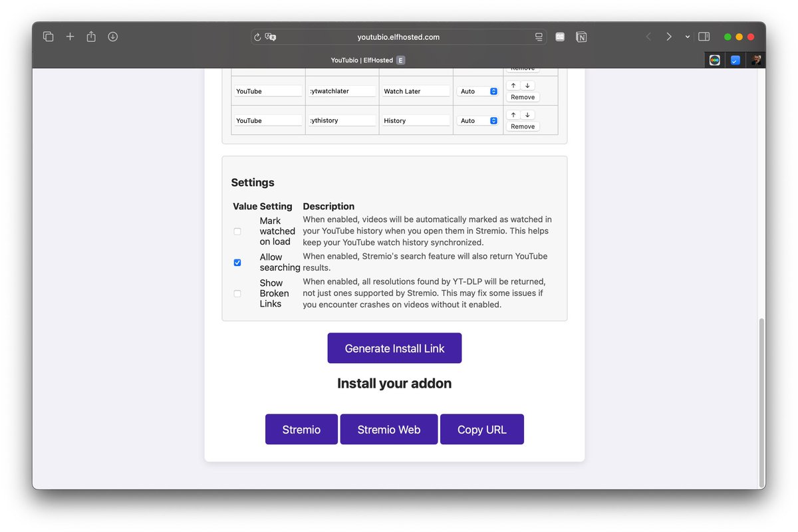Remove the Watch Later row

coord(523,97)
